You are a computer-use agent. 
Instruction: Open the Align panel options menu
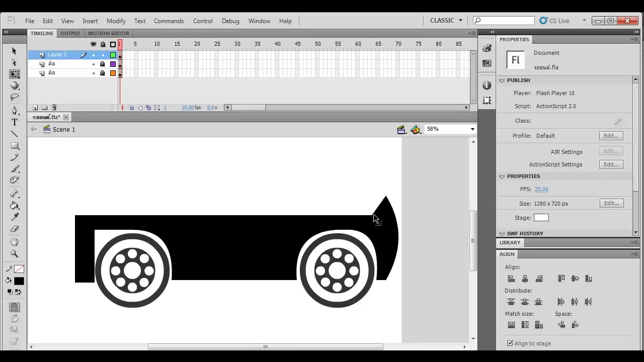click(x=635, y=254)
